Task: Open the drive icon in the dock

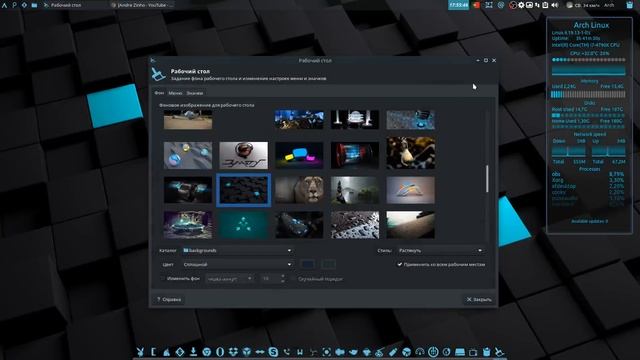Action: [460, 352]
